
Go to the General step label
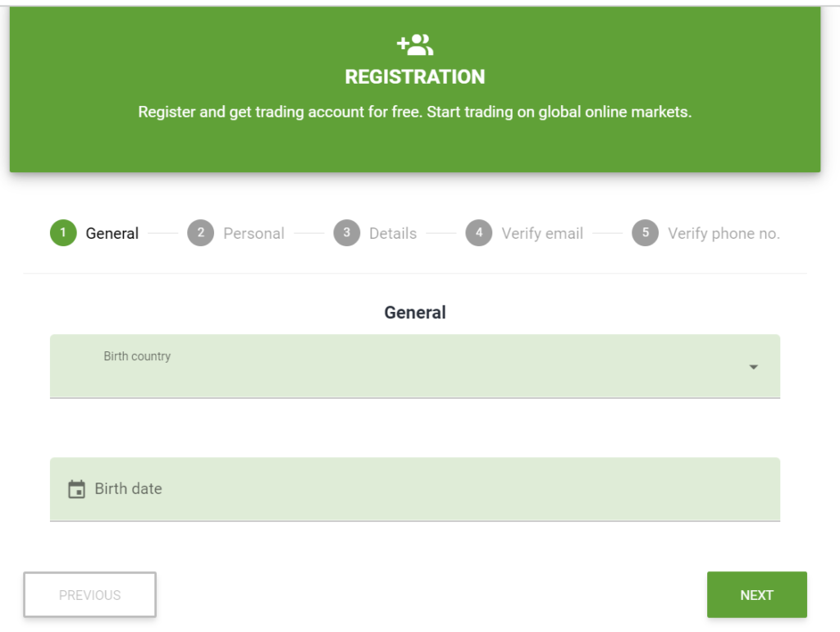(x=112, y=233)
